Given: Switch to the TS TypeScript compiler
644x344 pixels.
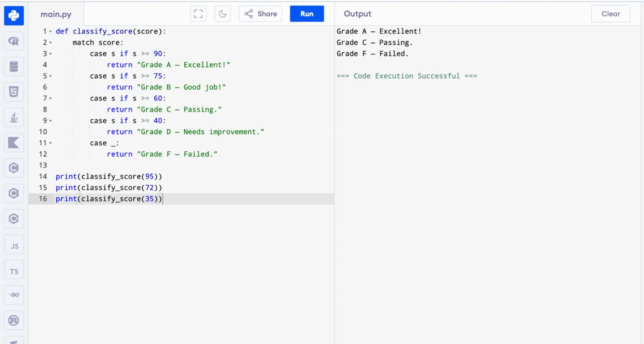Looking at the screenshot, I should coord(14,270).
